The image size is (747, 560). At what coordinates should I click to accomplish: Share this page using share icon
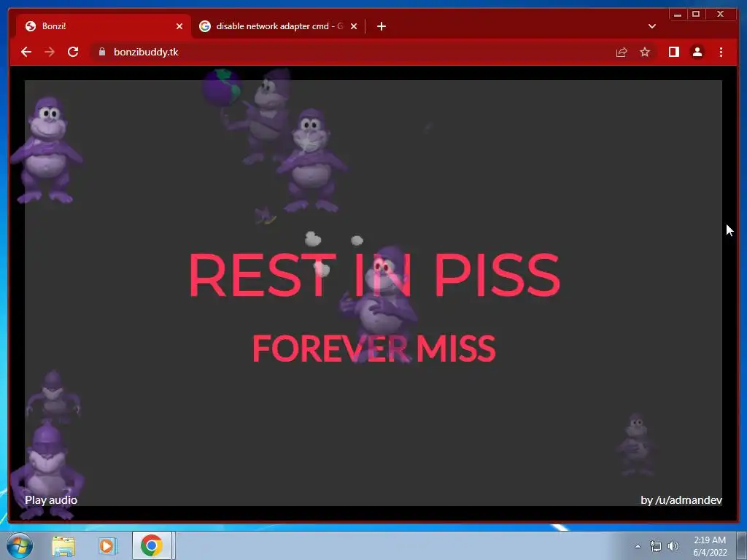pos(622,52)
